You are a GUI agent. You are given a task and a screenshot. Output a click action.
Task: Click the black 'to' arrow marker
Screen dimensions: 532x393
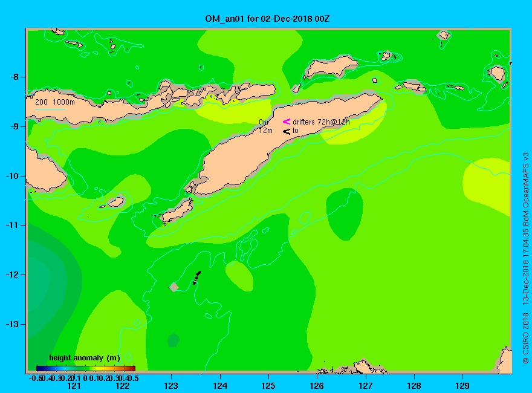287,131
